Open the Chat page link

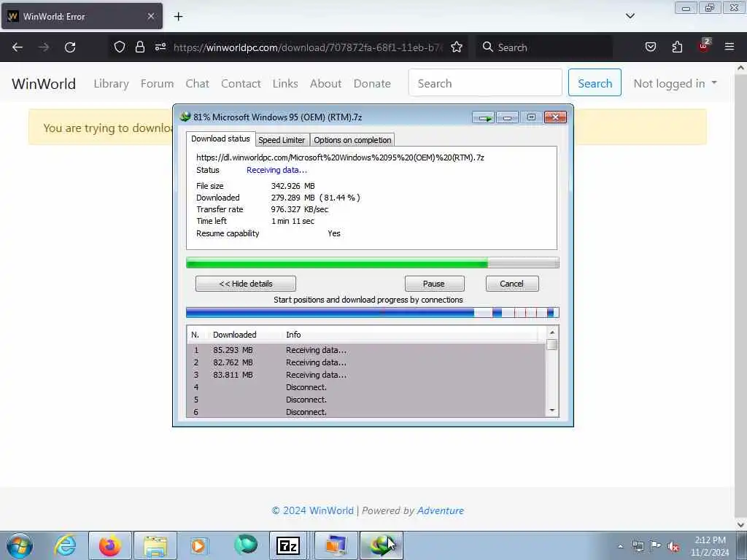tap(197, 83)
